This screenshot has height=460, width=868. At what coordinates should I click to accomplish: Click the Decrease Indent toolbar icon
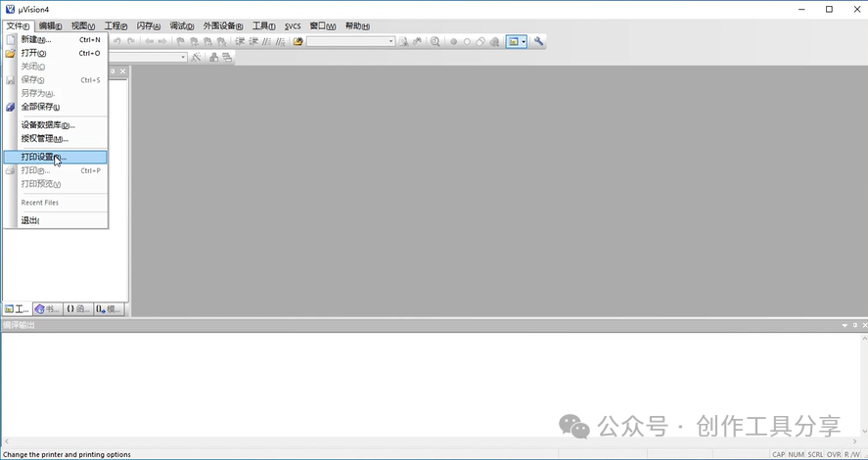pyautogui.click(x=253, y=41)
